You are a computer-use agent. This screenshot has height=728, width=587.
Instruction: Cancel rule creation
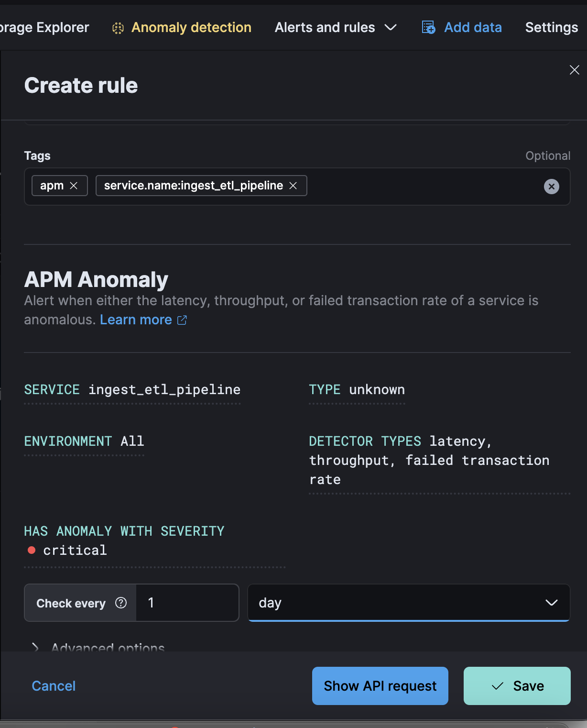[54, 686]
